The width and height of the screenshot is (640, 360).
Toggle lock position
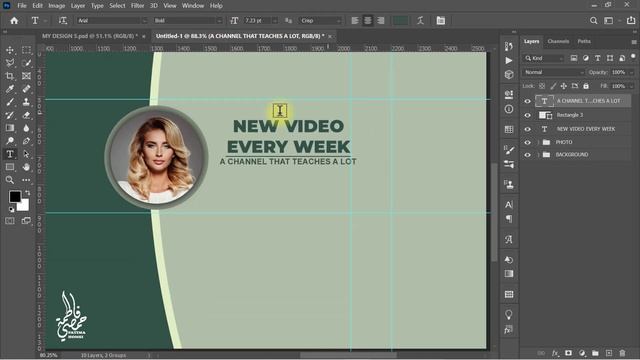(x=564, y=86)
